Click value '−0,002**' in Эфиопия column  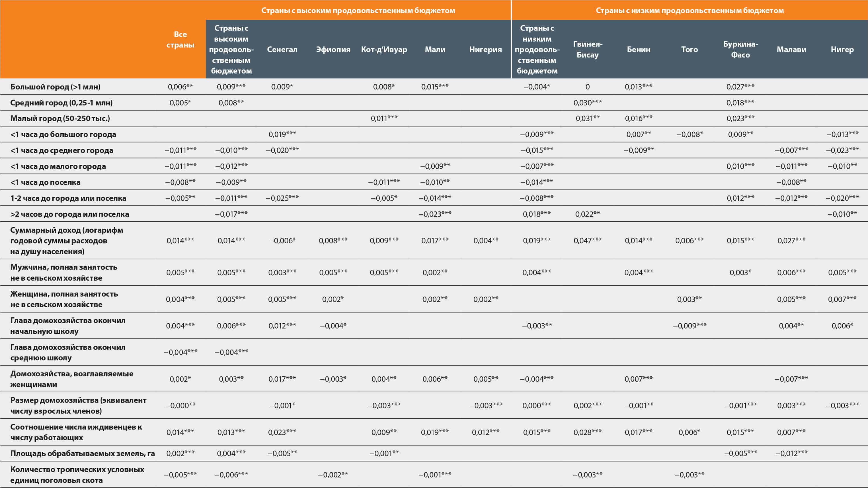pyautogui.click(x=333, y=475)
